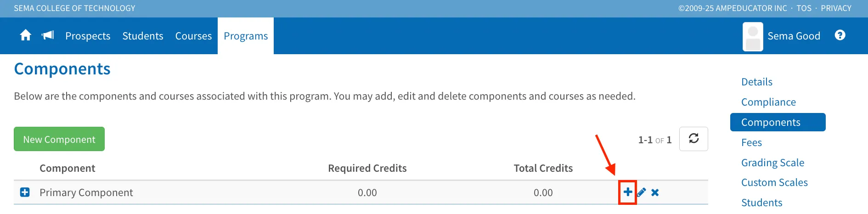Click the New Component button
The image size is (868, 214).
59,139
